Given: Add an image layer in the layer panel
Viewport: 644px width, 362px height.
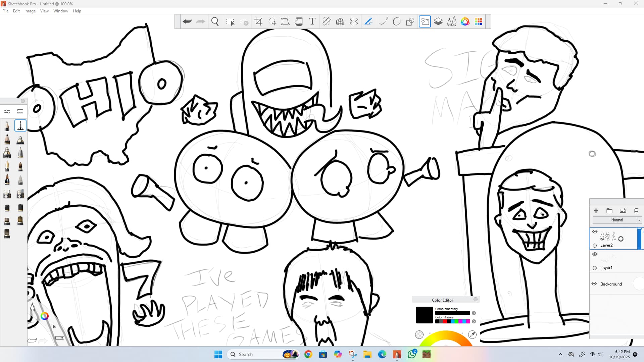Looking at the screenshot, I should (623, 211).
